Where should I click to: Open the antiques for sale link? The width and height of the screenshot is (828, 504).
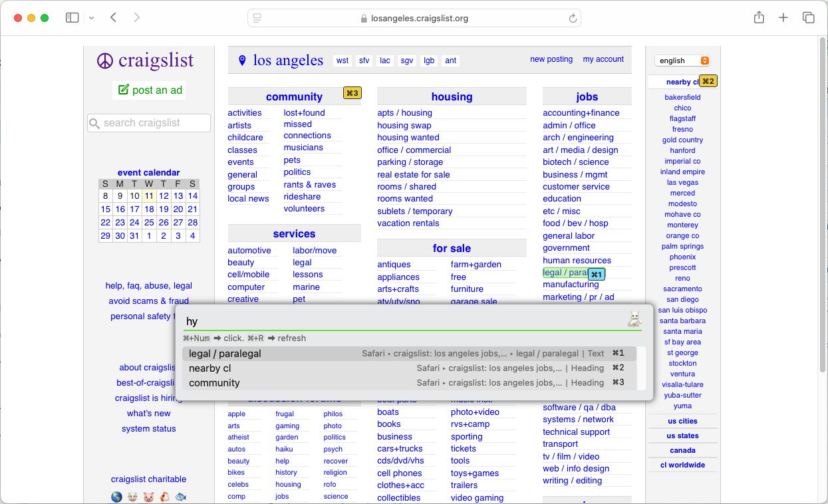pyautogui.click(x=394, y=265)
